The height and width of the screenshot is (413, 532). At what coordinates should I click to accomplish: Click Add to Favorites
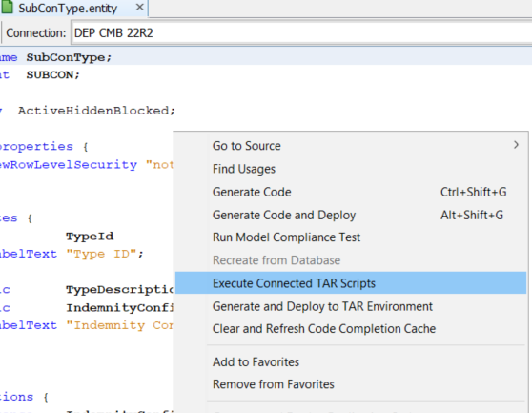(x=351, y=362)
